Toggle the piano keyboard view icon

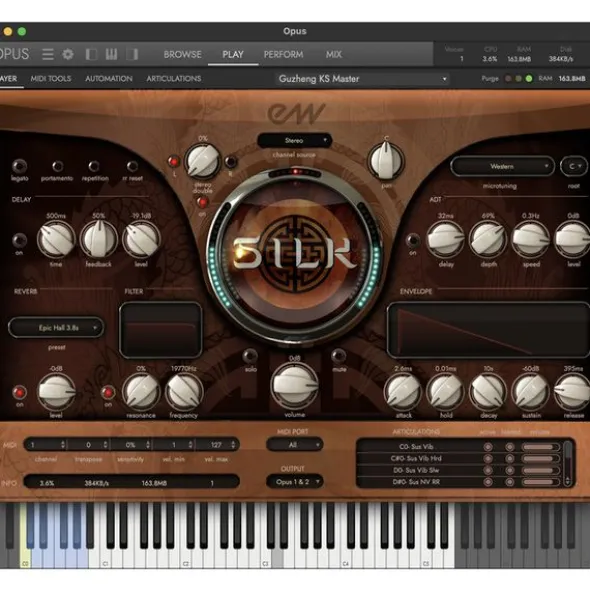click(x=112, y=54)
